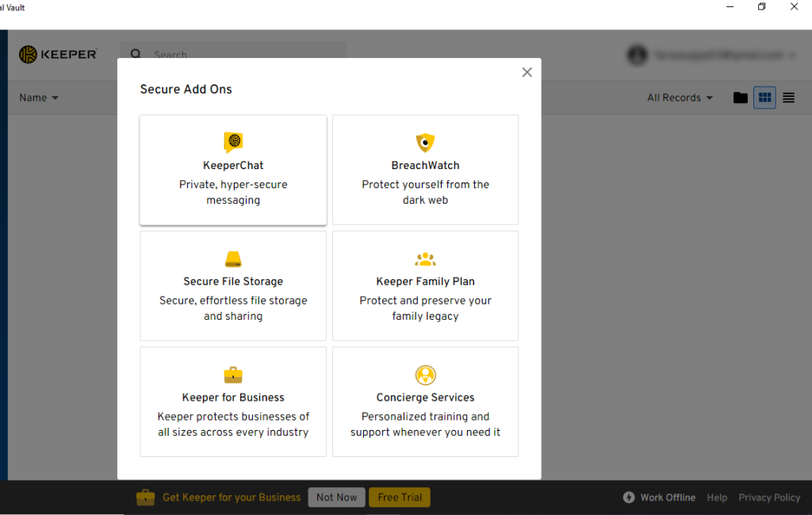Open Concierge Services via its headset icon
This screenshot has width=812, height=515.
(x=425, y=374)
